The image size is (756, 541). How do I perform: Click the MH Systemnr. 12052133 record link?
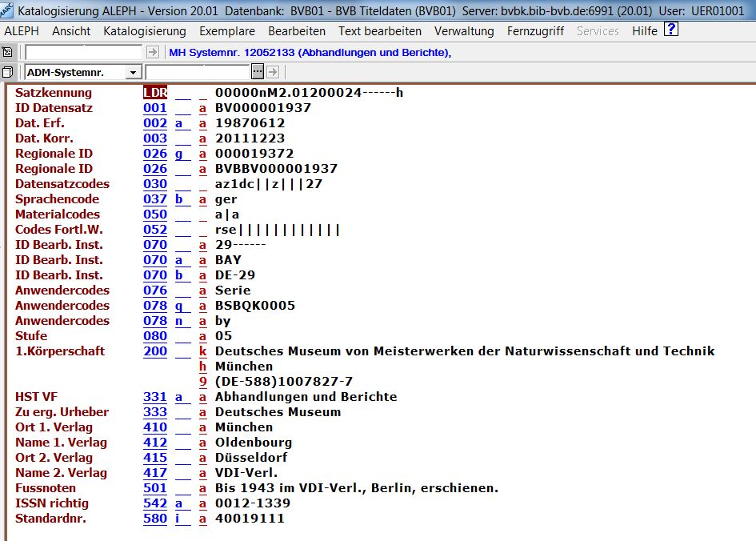tap(310, 53)
